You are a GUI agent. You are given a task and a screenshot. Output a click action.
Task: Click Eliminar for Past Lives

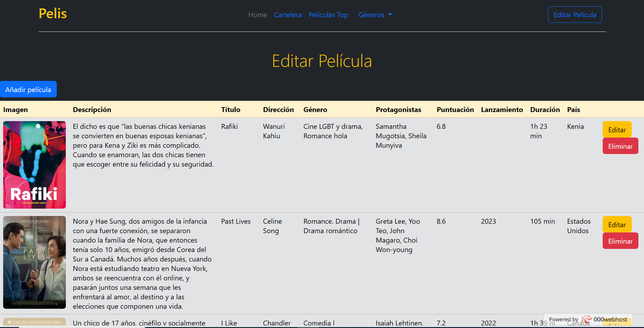(x=620, y=241)
